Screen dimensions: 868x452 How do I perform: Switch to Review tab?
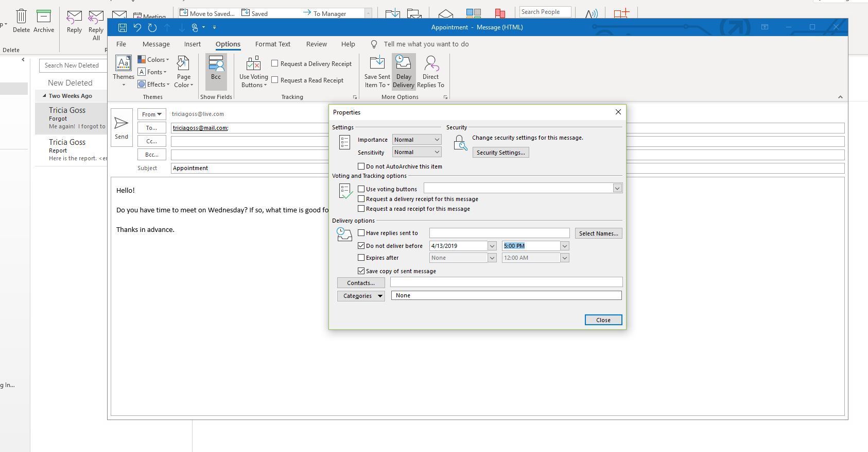pos(317,44)
